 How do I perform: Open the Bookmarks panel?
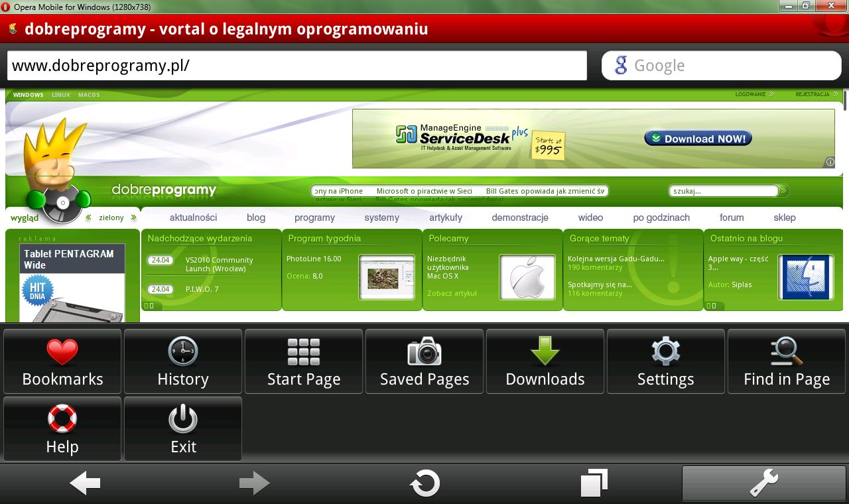(62, 361)
